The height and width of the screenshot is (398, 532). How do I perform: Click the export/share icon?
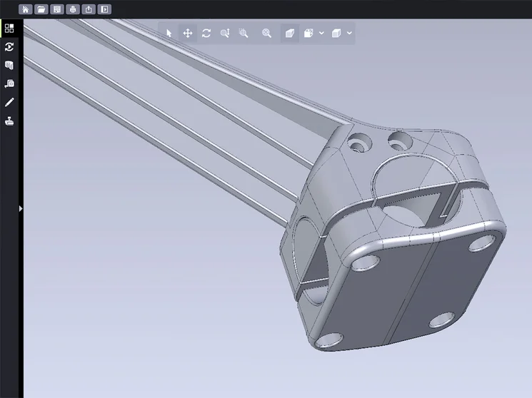89,10
